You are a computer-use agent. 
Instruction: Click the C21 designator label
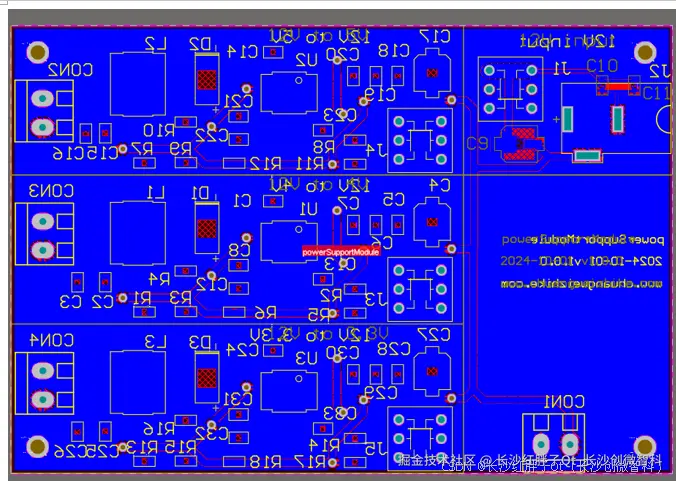coord(238,101)
